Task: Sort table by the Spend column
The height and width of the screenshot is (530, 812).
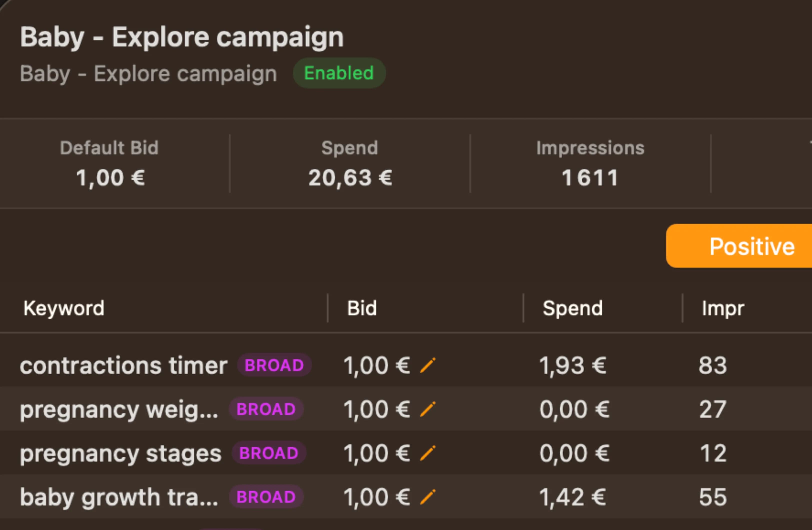Action: click(573, 308)
